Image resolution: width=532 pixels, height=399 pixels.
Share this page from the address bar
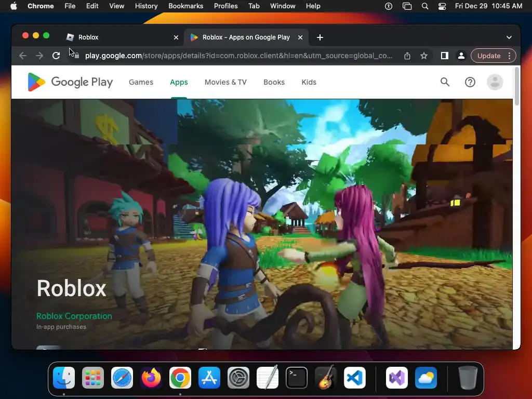pyautogui.click(x=407, y=56)
